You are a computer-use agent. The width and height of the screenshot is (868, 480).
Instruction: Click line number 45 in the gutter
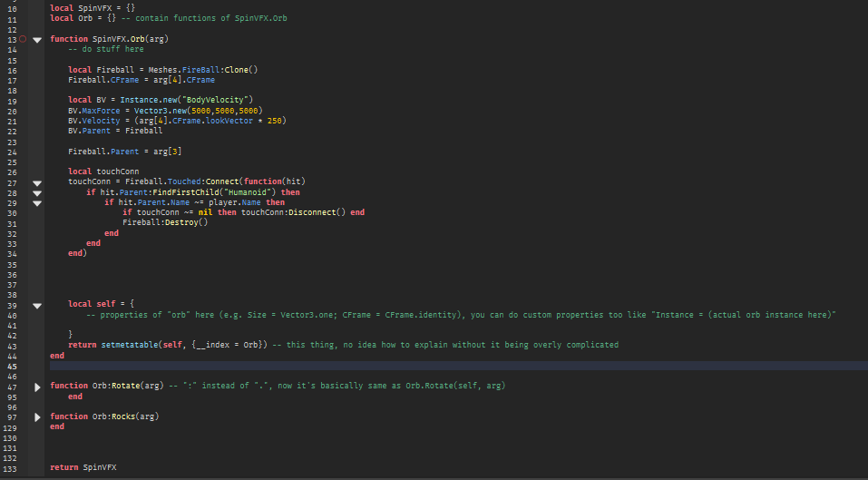click(12, 367)
